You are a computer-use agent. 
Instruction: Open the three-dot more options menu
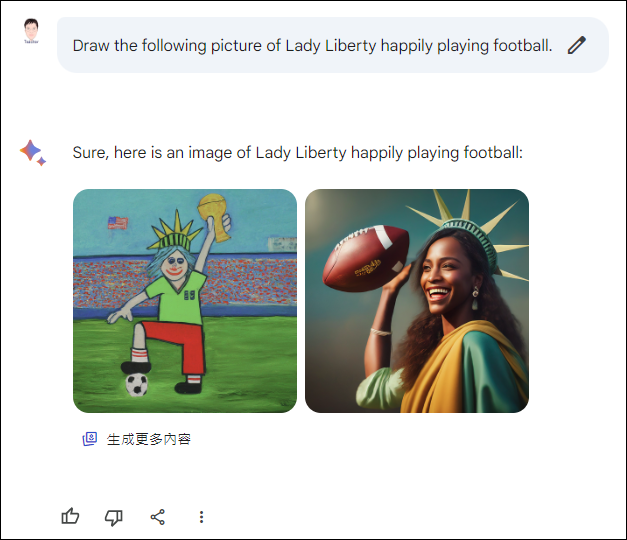click(x=202, y=517)
